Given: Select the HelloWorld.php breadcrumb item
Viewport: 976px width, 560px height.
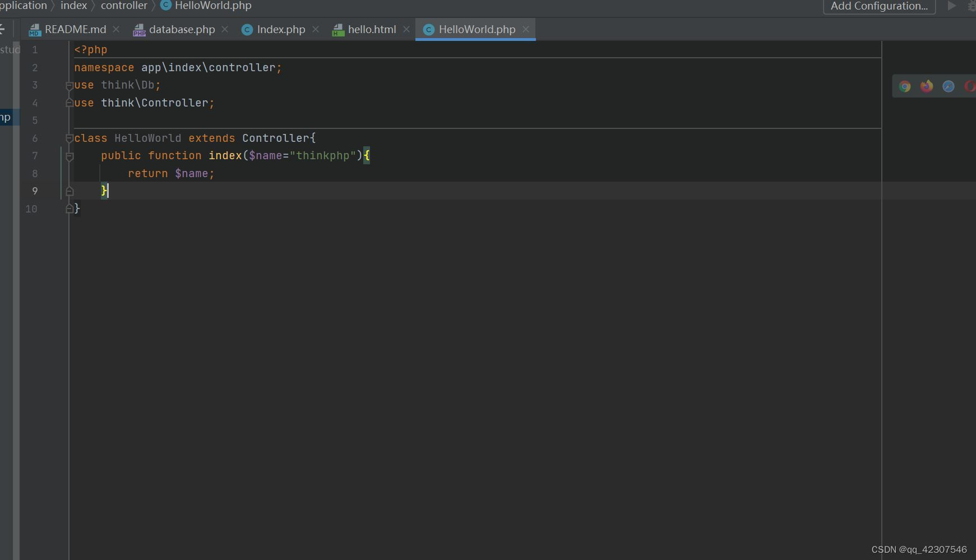Looking at the screenshot, I should 213,6.
